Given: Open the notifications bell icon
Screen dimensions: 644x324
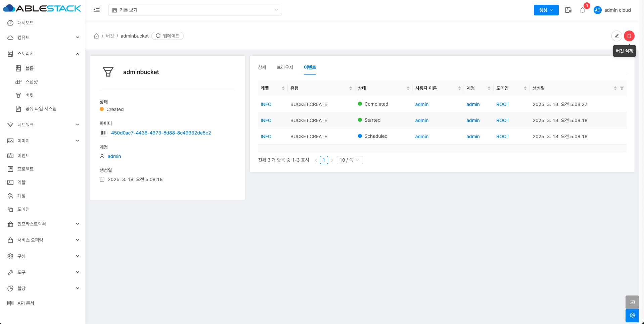Looking at the screenshot, I should click(583, 10).
